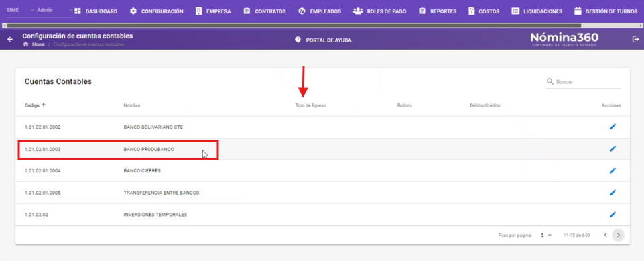The height and width of the screenshot is (261, 644).
Task: Click the Rubros column header
Action: coord(405,105)
